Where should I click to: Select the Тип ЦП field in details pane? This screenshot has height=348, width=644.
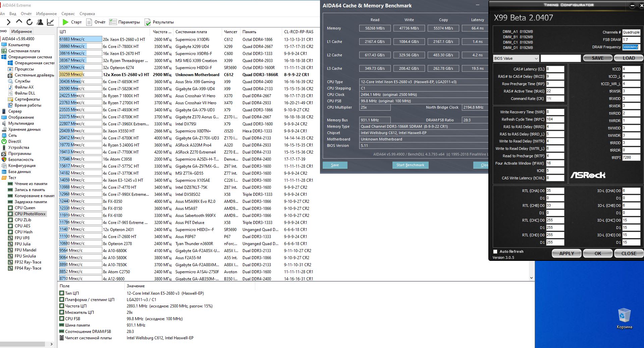pos(72,293)
